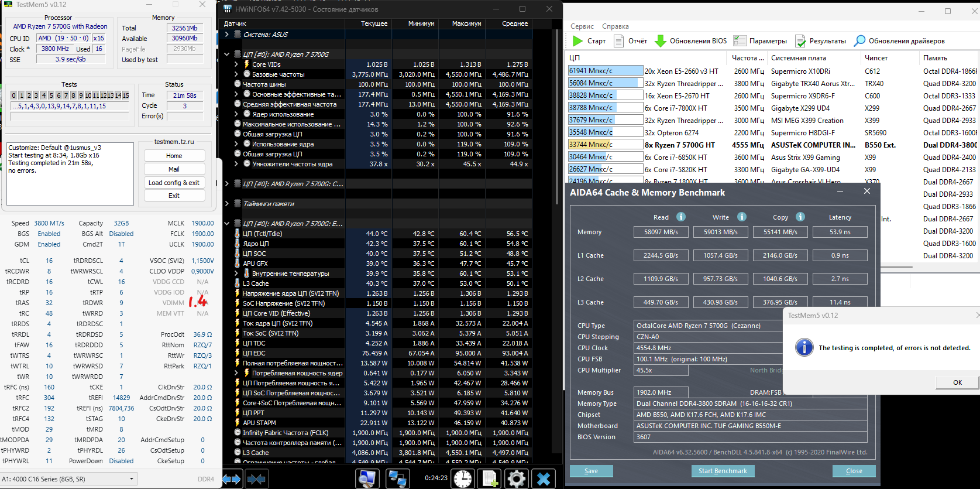Click the Exit button in TestMem5

[174, 196]
